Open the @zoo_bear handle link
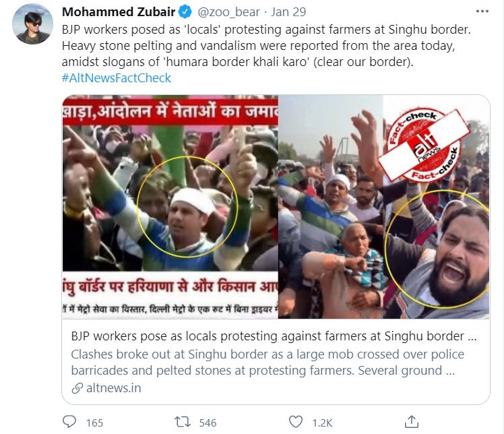504x434 pixels. 228,12
